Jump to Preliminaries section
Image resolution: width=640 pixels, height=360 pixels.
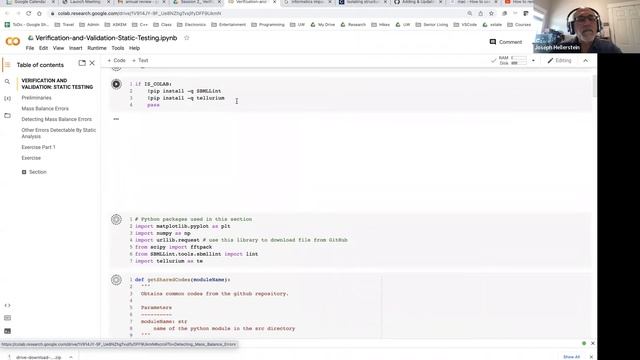(36, 98)
